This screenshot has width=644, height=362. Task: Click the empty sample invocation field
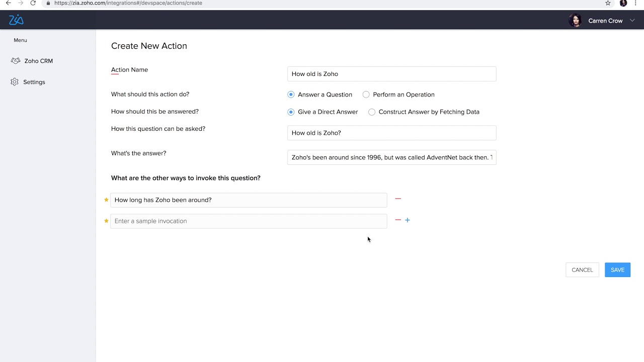tap(249, 221)
